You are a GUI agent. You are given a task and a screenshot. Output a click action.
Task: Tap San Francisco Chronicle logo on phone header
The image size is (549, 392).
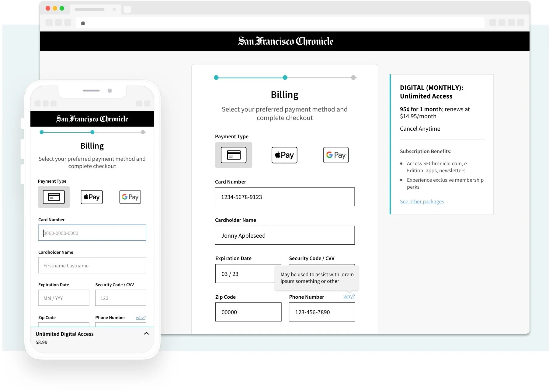click(x=92, y=119)
